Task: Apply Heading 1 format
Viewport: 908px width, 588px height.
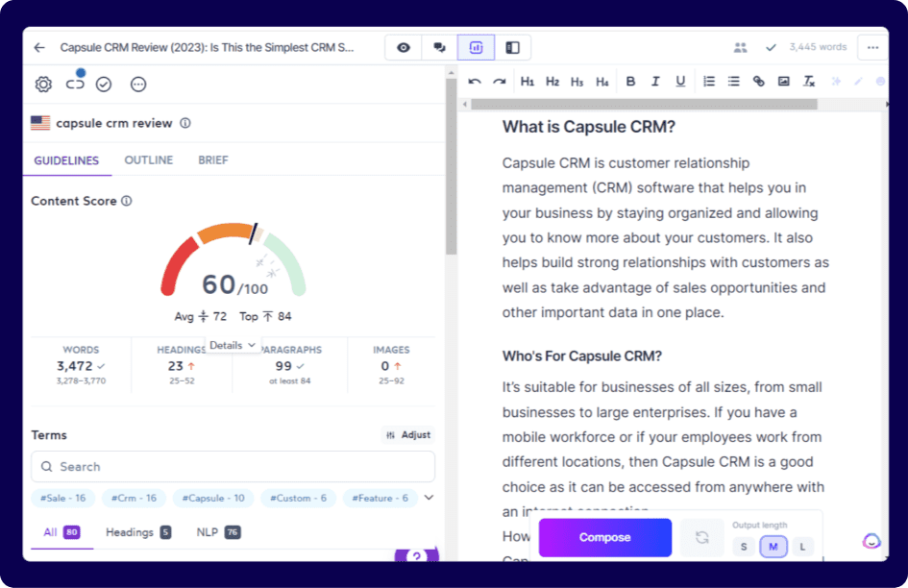Action: pos(527,82)
